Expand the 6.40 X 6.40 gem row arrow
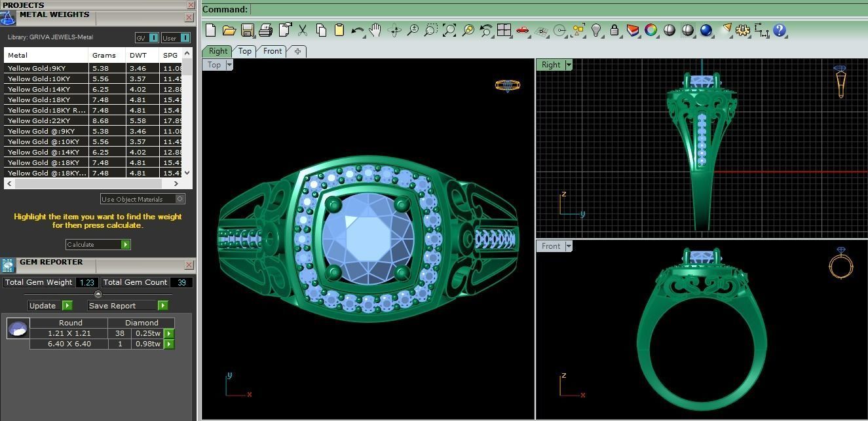This screenshot has width=868, height=421. pos(169,344)
